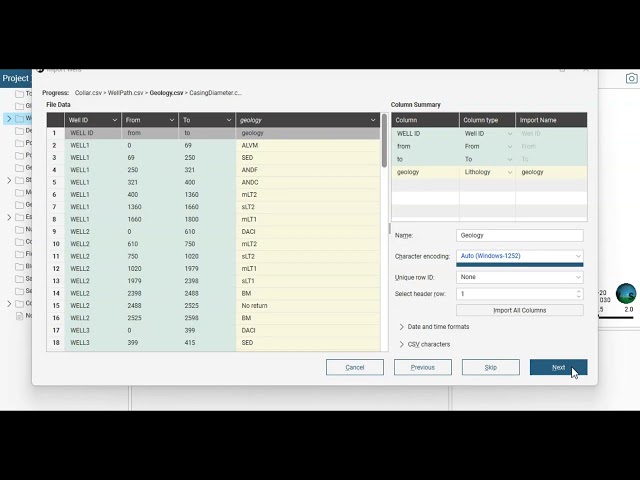Click the Skip button
The width and height of the screenshot is (640, 480).
(491, 367)
